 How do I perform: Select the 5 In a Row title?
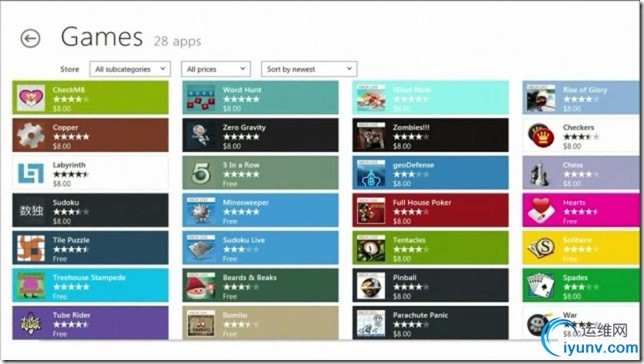pos(241,165)
